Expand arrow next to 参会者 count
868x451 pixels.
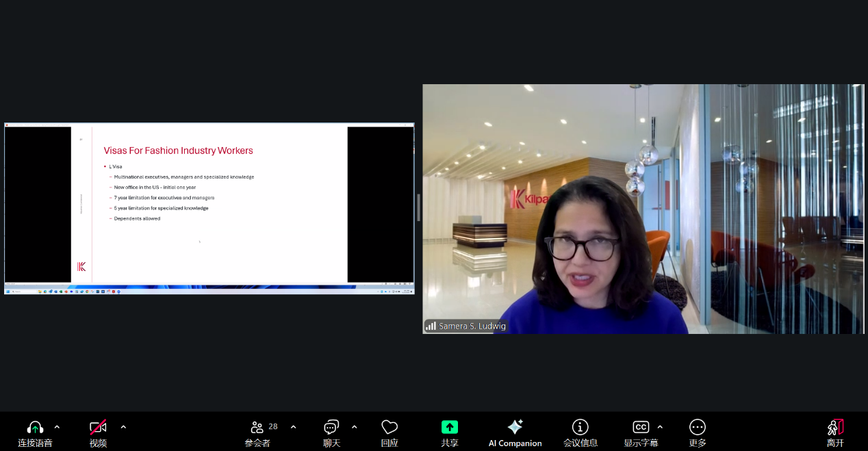[293, 427]
